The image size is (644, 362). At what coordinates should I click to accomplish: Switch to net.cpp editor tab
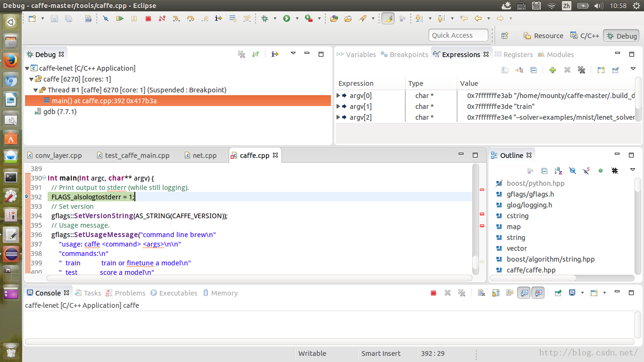pos(200,155)
